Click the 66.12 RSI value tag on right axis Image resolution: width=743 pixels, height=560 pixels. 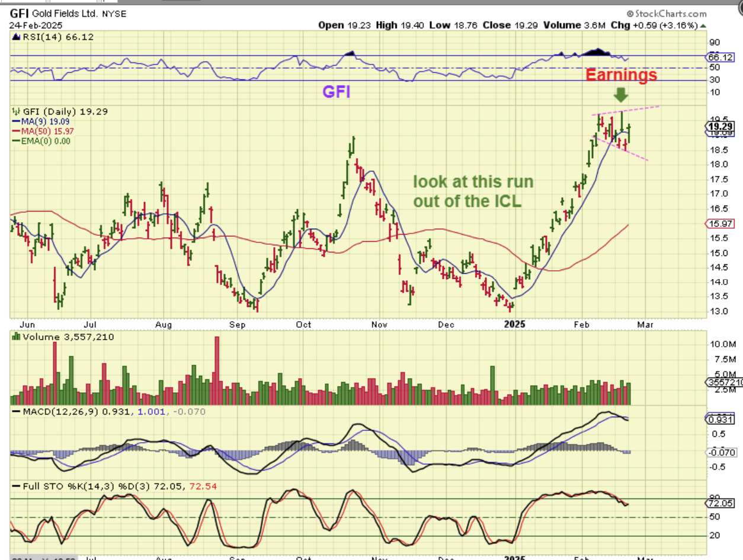click(721, 57)
